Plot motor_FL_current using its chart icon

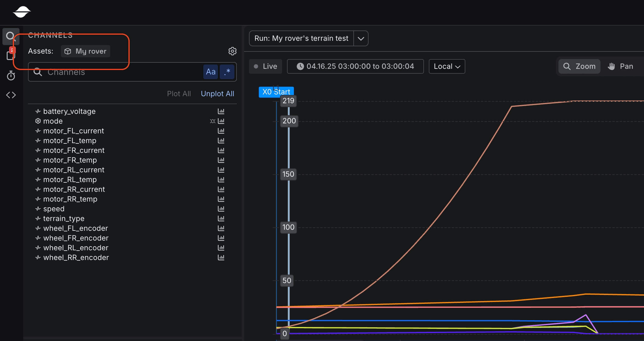click(221, 131)
